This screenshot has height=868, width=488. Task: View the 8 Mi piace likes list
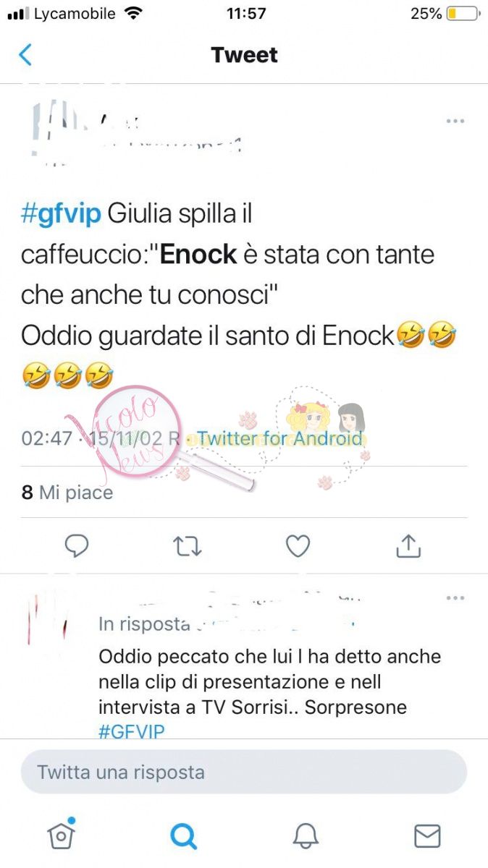click(67, 493)
